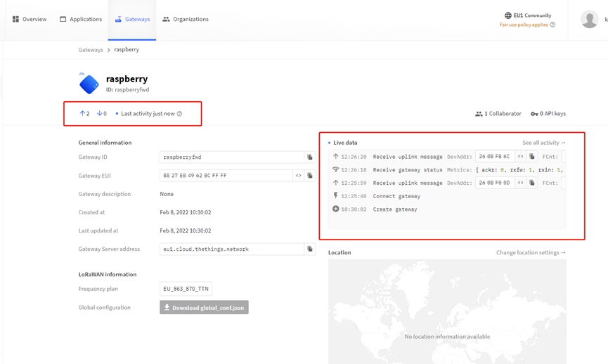Screen dimensions: 608x364
Task: Click the Fair use policy help icon
Action: tap(552, 25)
